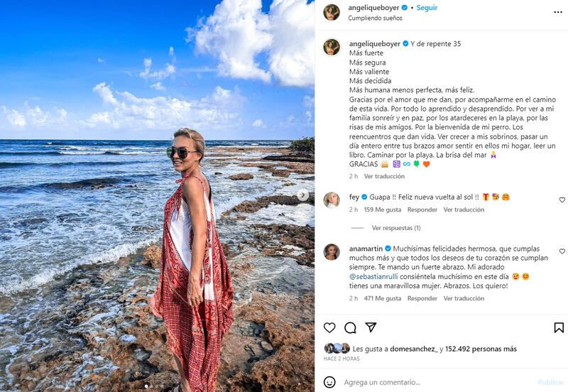Show translation of the post caption

tap(384, 176)
